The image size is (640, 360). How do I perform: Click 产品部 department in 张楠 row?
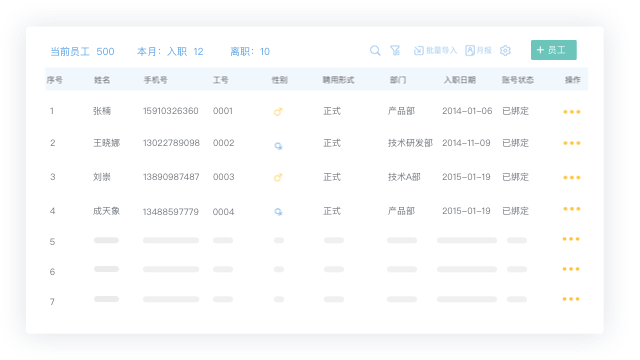coord(401,111)
